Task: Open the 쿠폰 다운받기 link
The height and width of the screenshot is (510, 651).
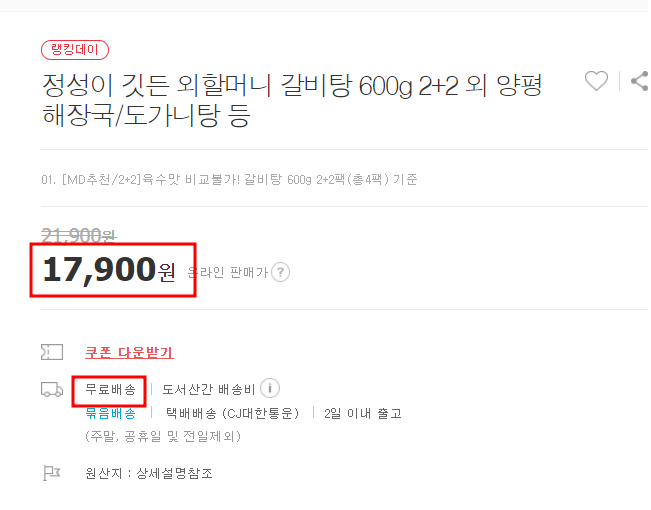Action: 129,353
